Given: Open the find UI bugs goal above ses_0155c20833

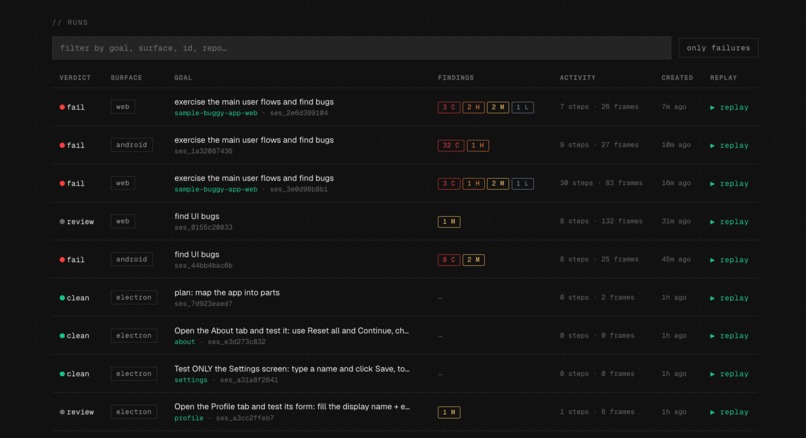Looking at the screenshot, I should click(x=197, y=216).
